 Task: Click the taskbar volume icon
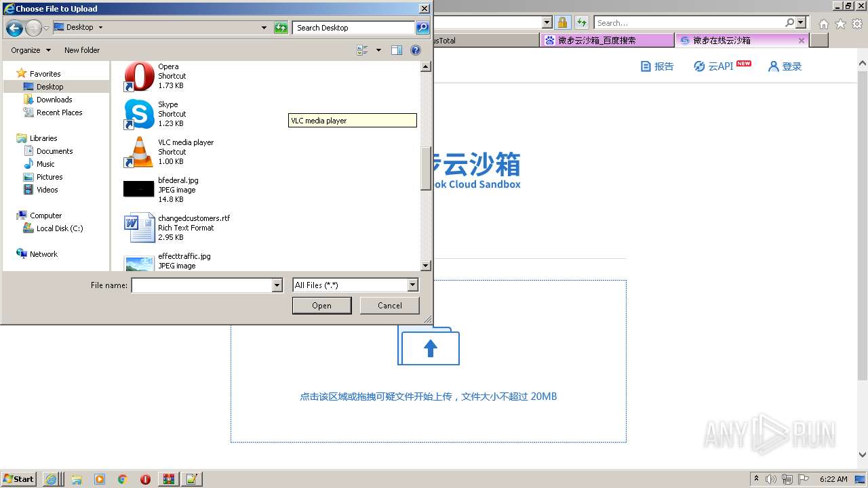[771, 479]
